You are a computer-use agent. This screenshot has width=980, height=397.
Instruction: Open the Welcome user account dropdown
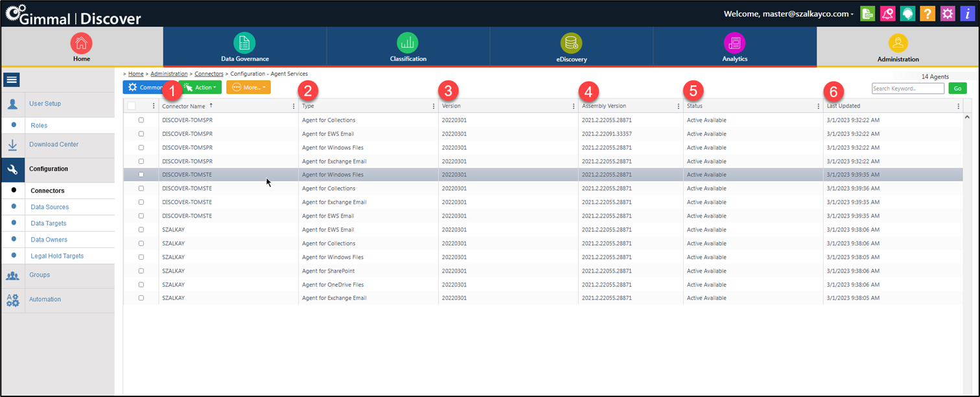pos(788,14)
